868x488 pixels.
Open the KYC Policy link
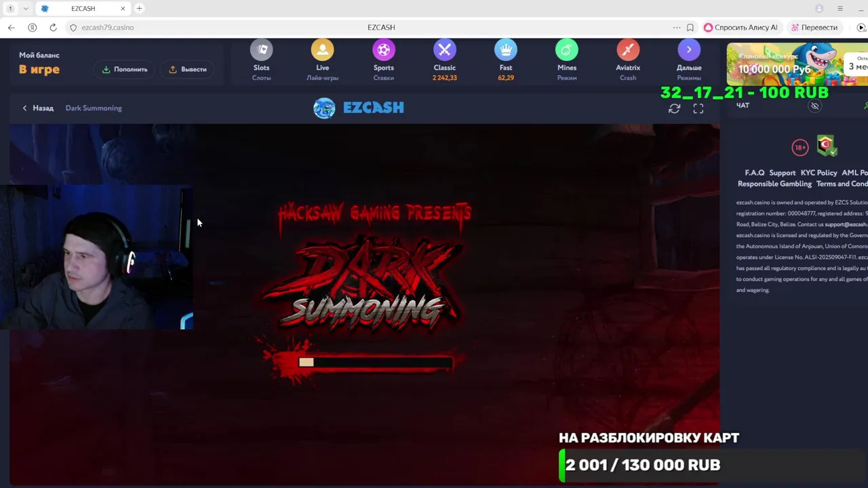click(x=818, y=173)
